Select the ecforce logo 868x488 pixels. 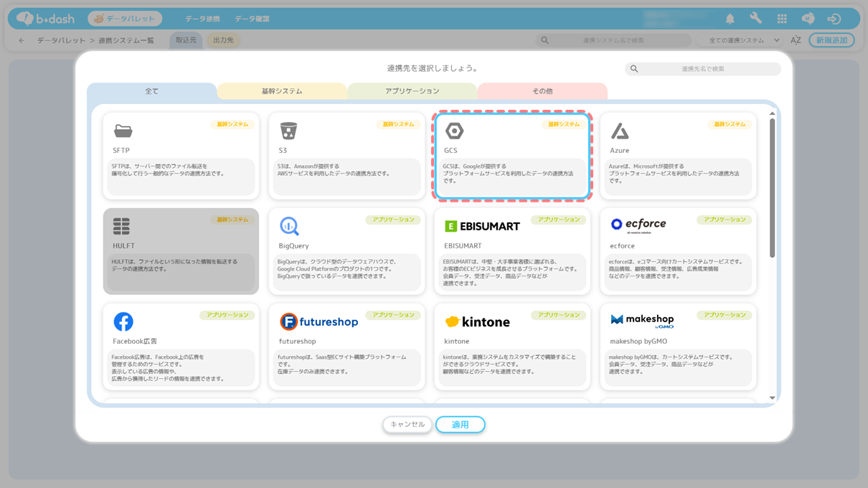point(638,225)
